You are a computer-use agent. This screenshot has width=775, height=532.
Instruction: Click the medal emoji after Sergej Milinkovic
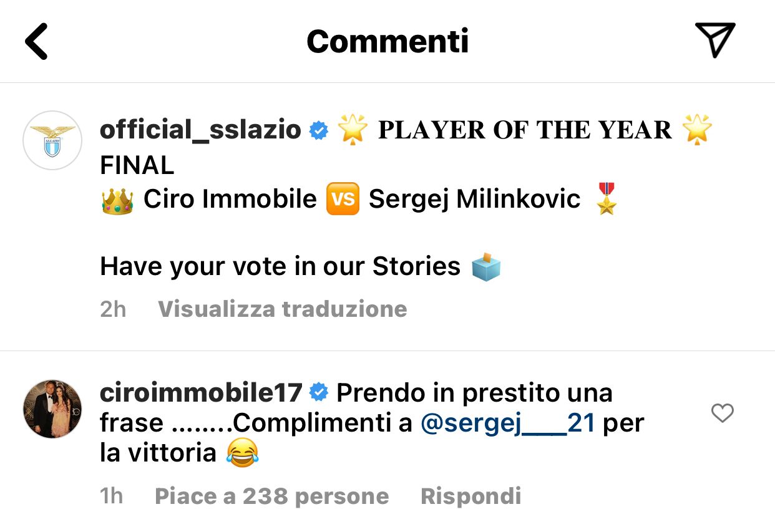pyautogui.click(x=606, y=199)
